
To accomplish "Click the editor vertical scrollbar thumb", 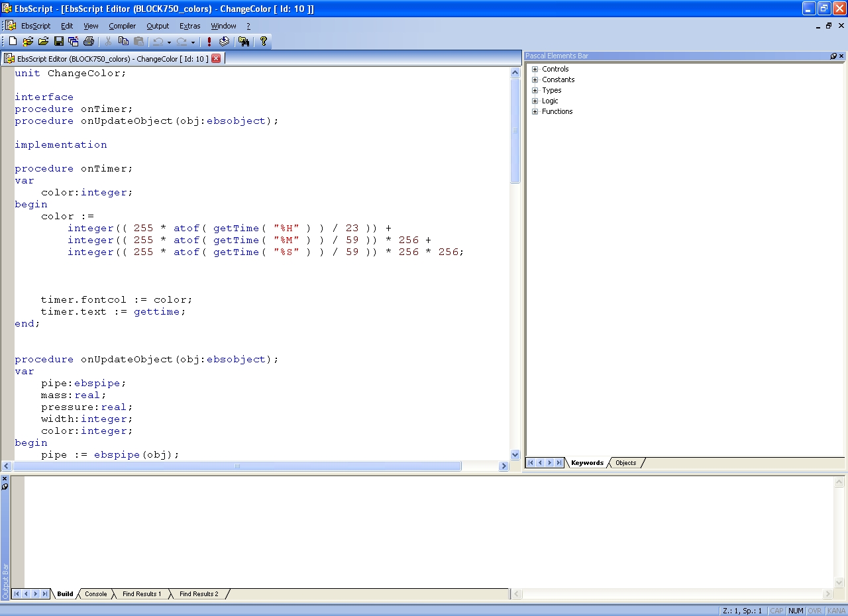I will [x=515, y=130].
